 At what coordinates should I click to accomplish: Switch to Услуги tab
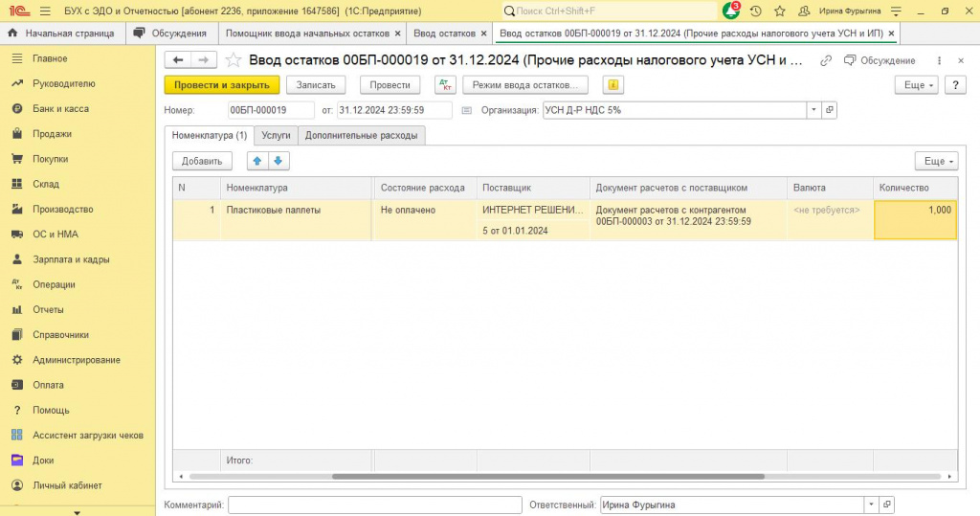click(277, 135)
